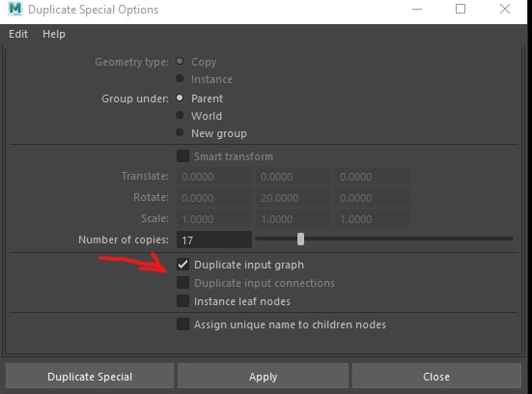The image size is (532, 394).
Task: Click Translate Z value field
Action: (x=373, y=177)
